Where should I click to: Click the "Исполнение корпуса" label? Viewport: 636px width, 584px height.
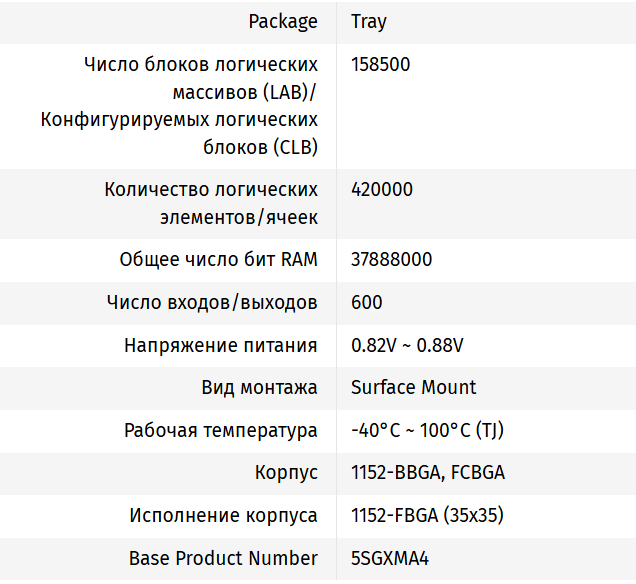pos(224,515)
